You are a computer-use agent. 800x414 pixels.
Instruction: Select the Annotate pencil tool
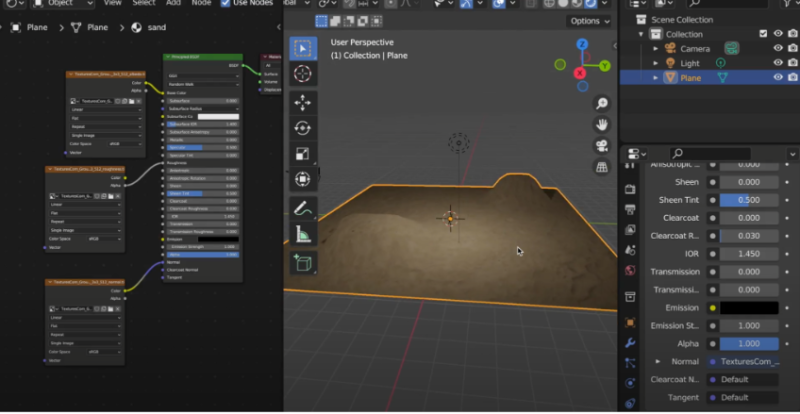pyautogui.click(x=303, y=208)
